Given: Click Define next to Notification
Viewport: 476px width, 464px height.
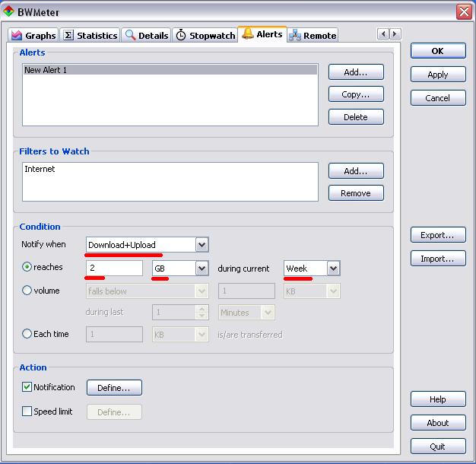Looking at the screenshot, I should (114, 388).
